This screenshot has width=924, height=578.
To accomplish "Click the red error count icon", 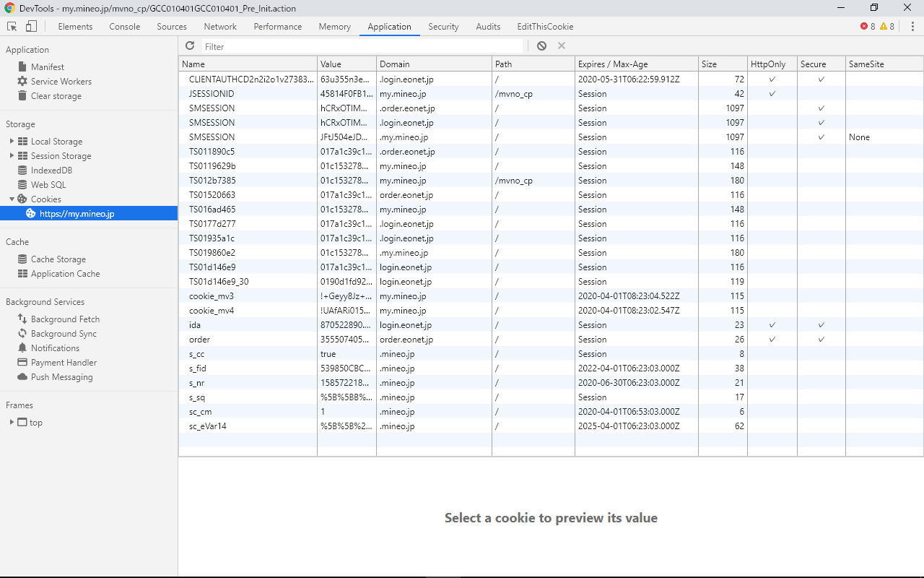I will pos(864,27).
